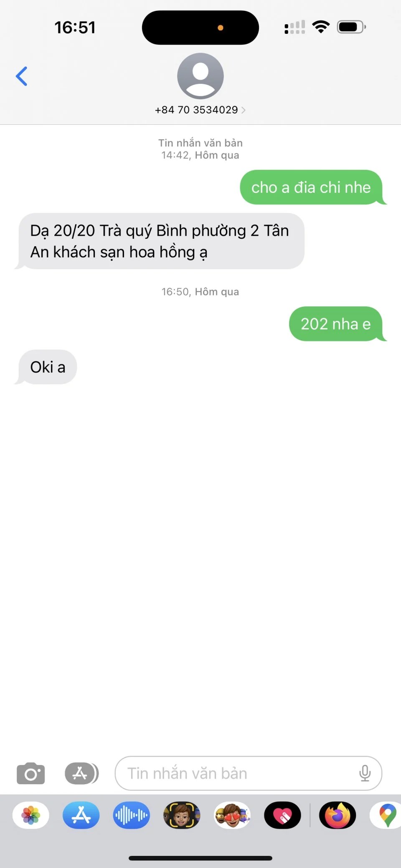
Task: Tap the '202 nha e' green bubble
Action: point(336,324)
